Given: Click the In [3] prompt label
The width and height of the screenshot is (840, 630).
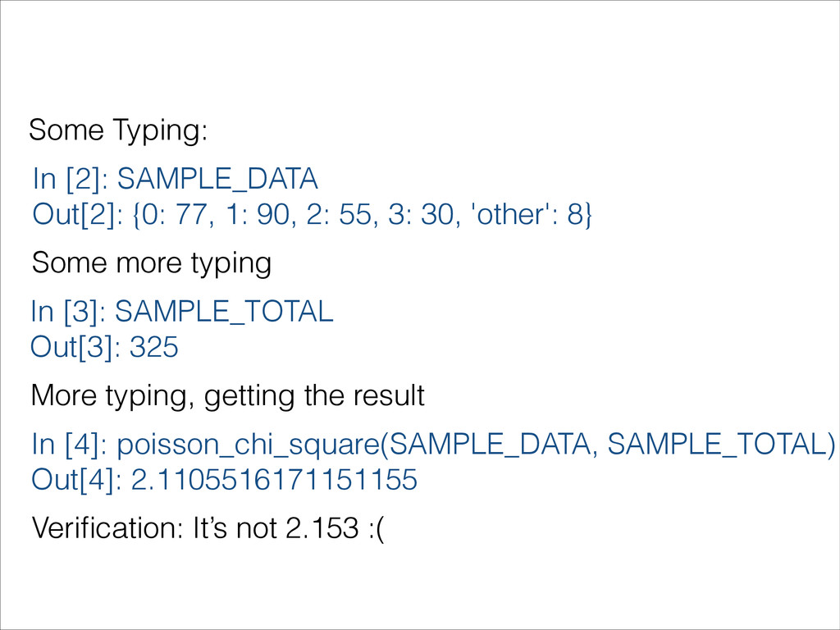Looking at the screenshot, I should point(69,311).
